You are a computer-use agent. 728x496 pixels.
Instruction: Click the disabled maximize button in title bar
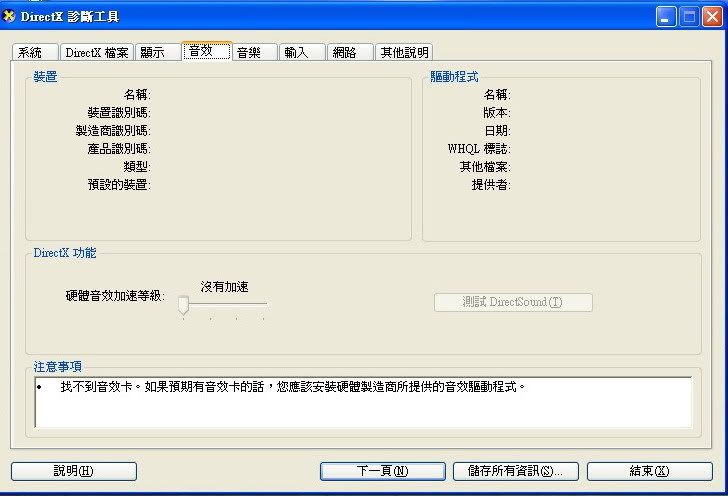689,17
